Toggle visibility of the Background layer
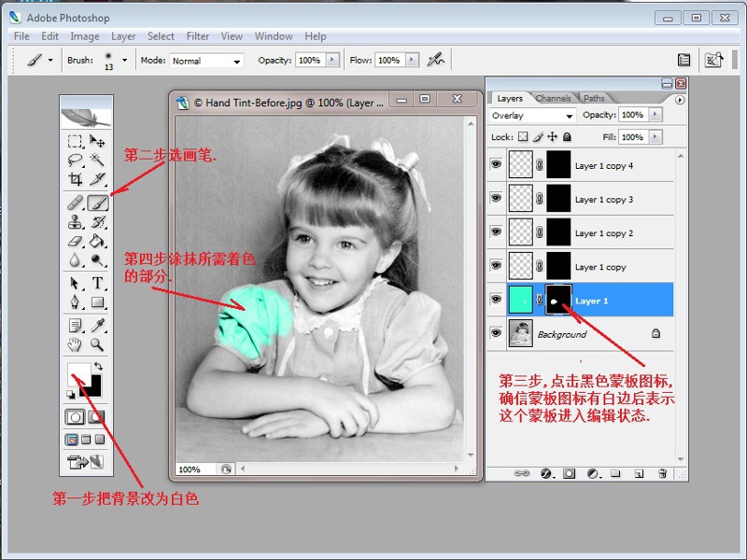Image resolution: width=747 pixels, height=560 pixels. click(496, 334)
